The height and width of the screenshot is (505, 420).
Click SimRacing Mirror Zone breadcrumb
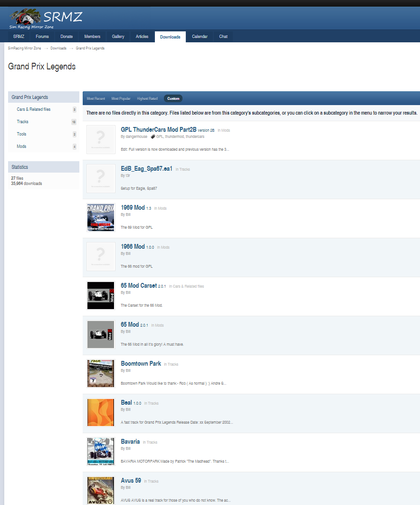pyautogui.click(x=24, y=49)
